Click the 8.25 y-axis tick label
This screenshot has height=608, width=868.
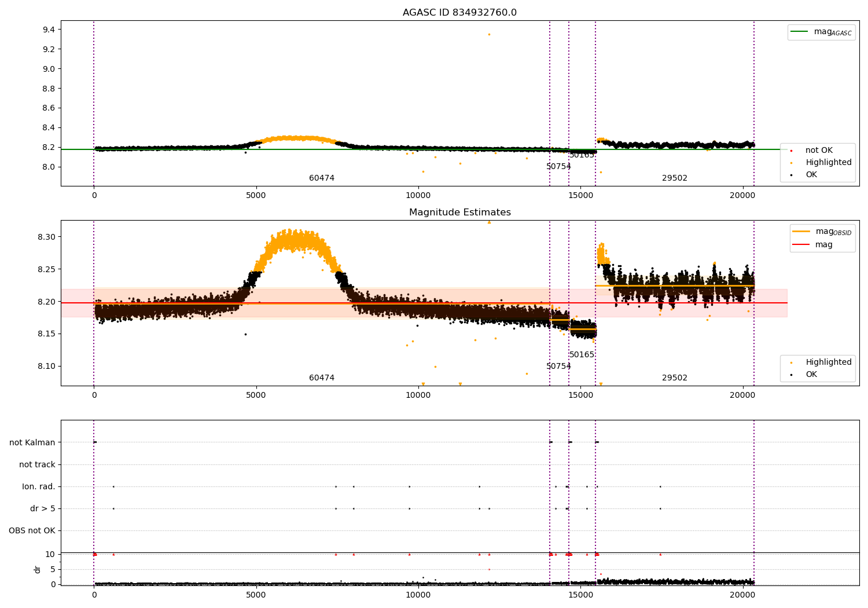click(x=47, y=269)
